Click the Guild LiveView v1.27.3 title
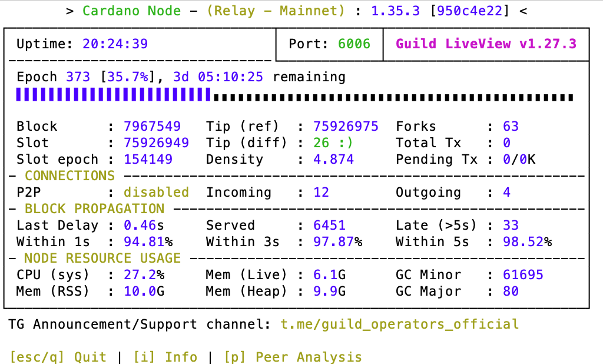 [486, 44]
